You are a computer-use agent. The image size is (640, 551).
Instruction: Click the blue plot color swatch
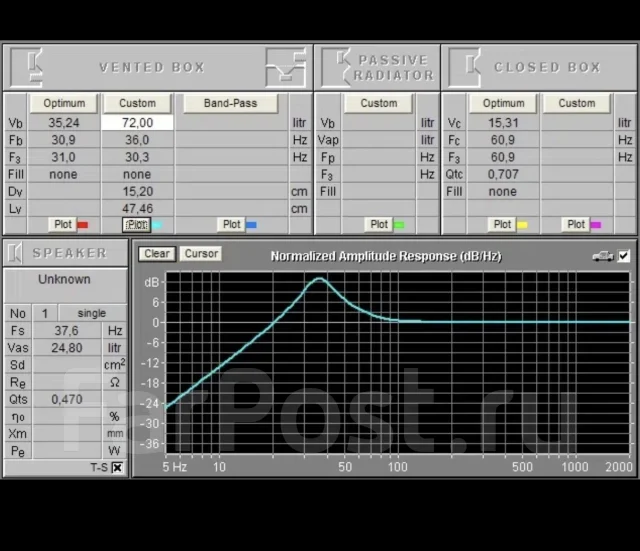pyautogui.click(x=251, y=225)
